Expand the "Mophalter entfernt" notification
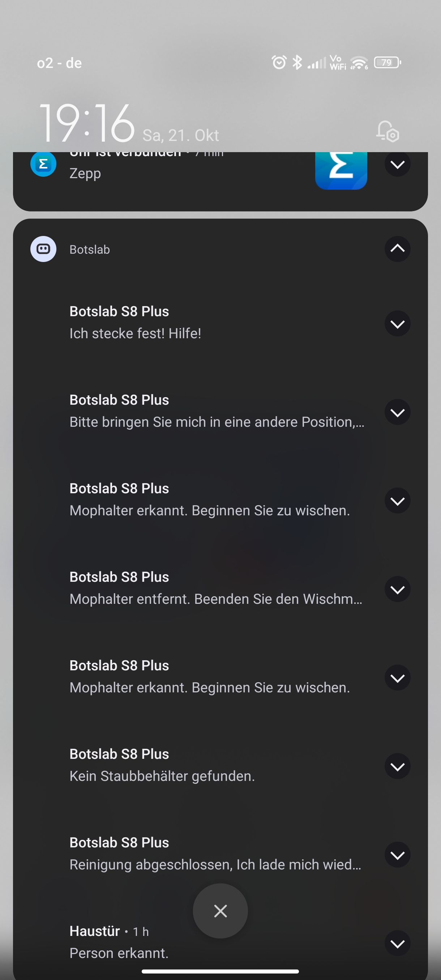 pyautogui.click(x=397, y=589)
